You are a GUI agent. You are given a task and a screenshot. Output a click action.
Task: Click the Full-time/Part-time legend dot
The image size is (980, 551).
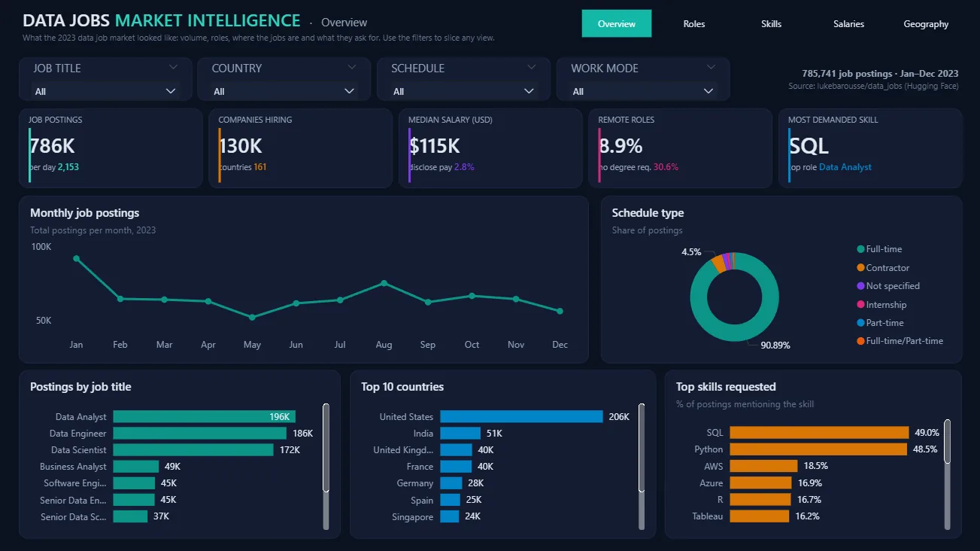(860, 341)
